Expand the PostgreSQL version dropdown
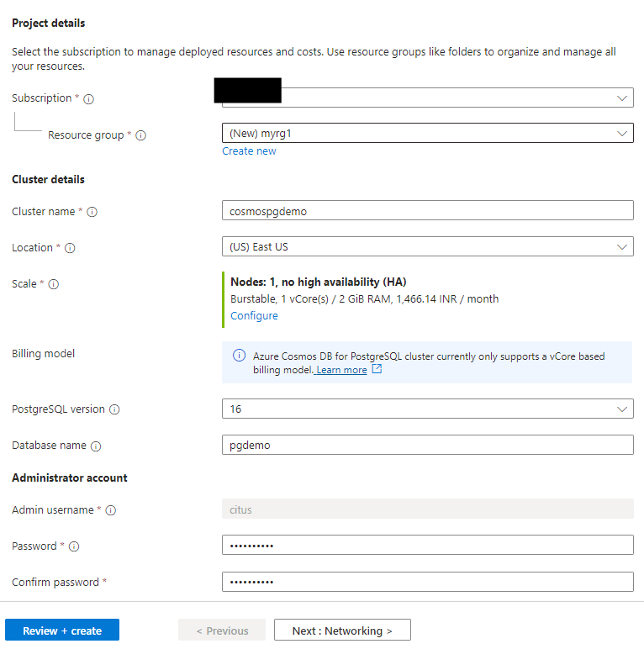Screen dimensions: 644x649 pos(427,409)
